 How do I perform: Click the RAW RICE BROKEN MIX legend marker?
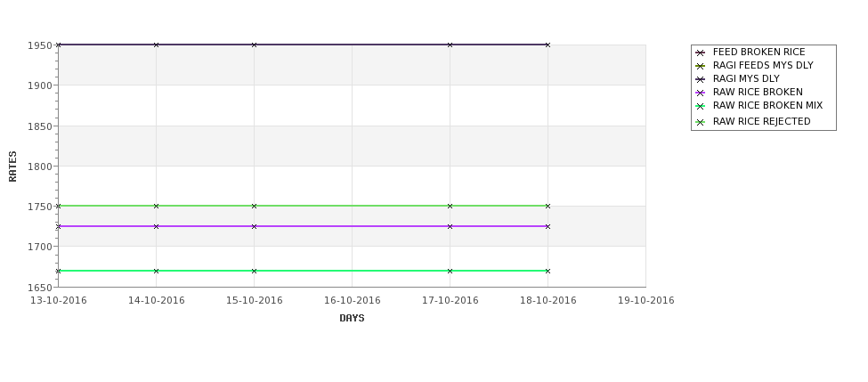pyautogui.click(x=701, y=106)
